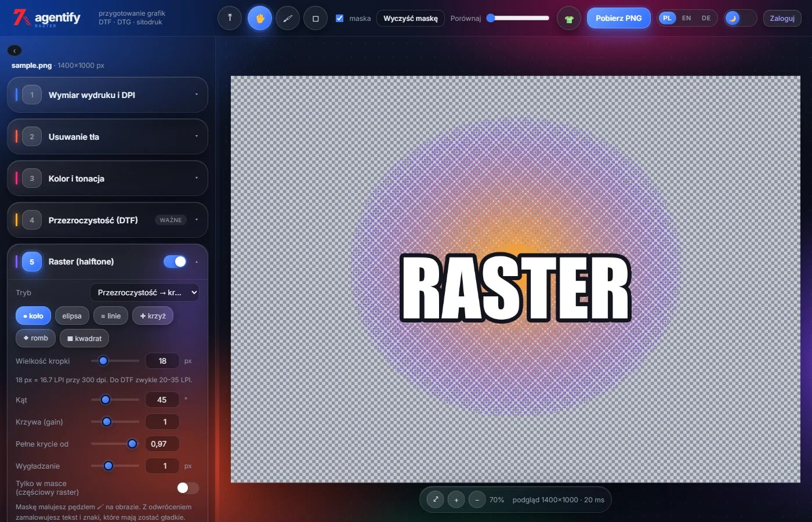The width and height of the screenshot is (812, 522).
Task: Click the agentify Raster logo
Action: click(46, 18)
